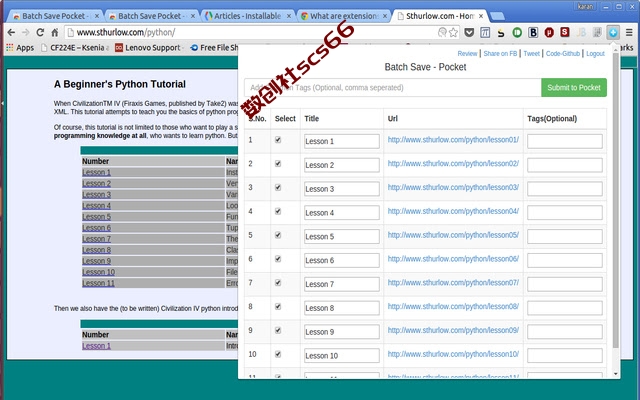The width and height of the screenshot is (640, 400).
Task: Click the faded JB extension icon
Action: [581, 32]
